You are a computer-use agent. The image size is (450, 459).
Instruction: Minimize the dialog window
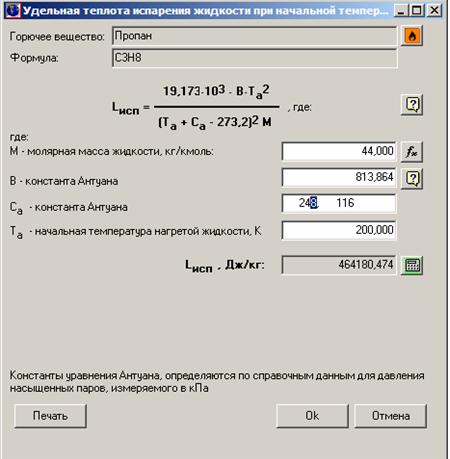[x=401, y=10]
